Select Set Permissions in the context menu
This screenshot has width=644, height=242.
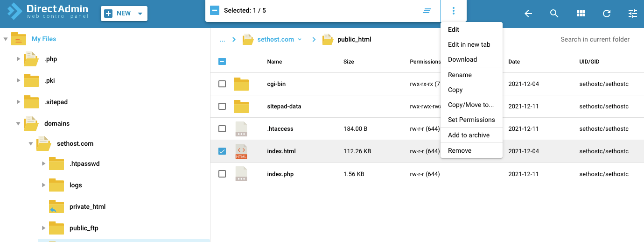[x=471, y=120]
